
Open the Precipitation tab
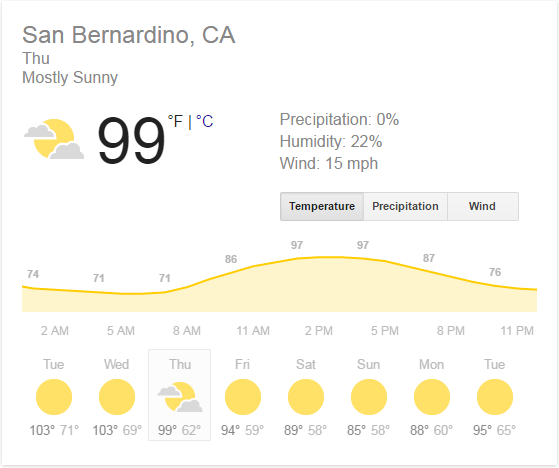pyautogui.click(x=405, y=206)
